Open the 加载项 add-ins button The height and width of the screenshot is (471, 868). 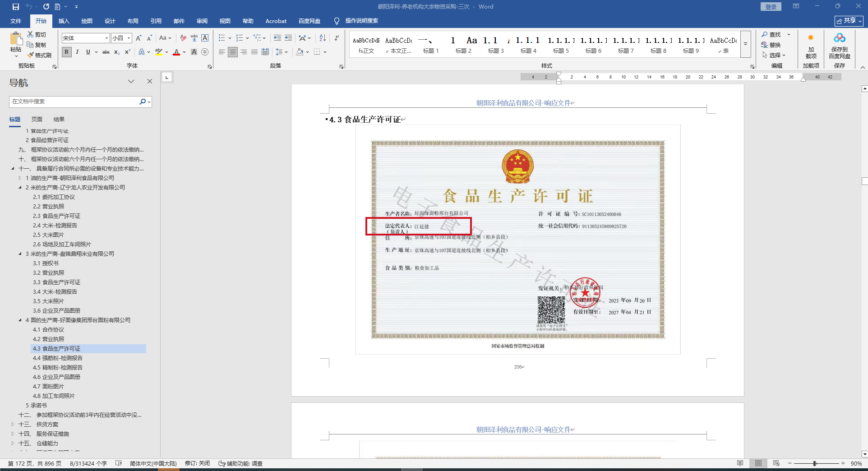(x=811, y=46)
